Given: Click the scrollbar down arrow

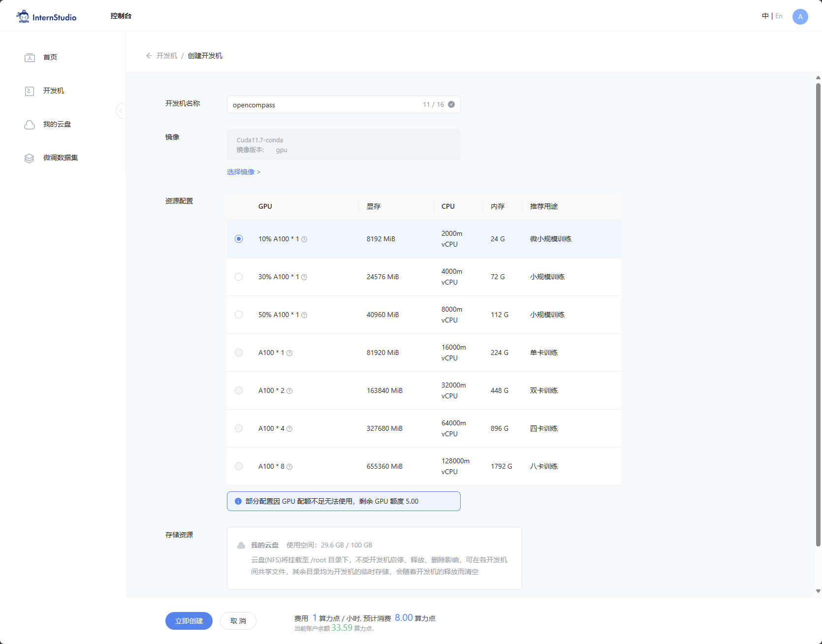Looking at the screenshot, I should [x=818, y=591].
